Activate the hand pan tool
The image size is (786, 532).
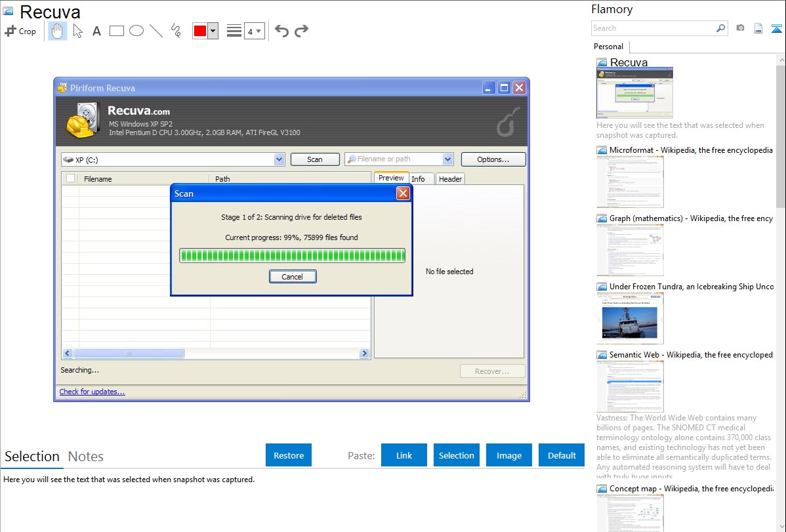[58, 31]
